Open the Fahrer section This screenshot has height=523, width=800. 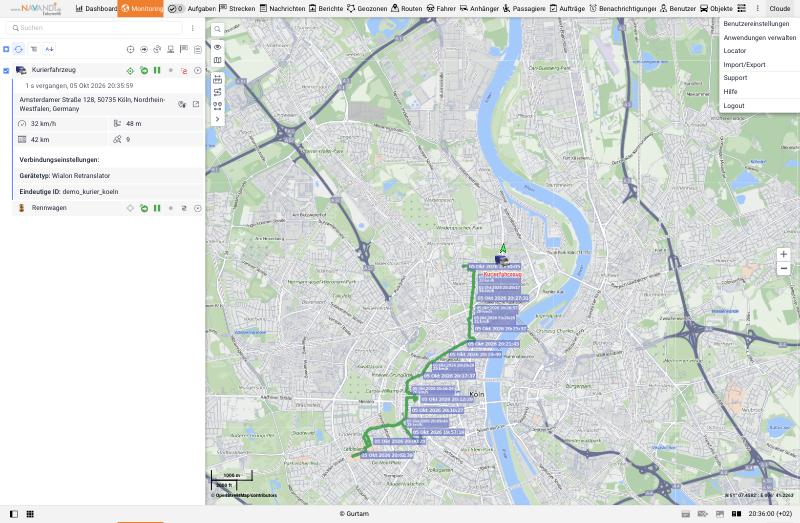(441, 9)
